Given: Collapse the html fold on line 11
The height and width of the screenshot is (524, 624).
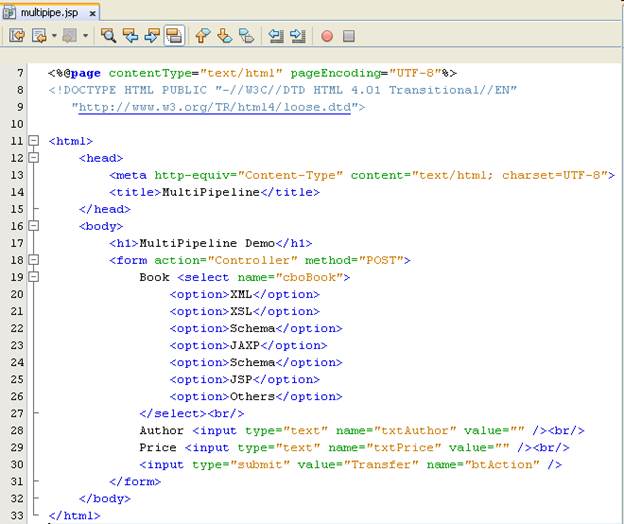Looking at the screenshot, I should click(34, 140).
